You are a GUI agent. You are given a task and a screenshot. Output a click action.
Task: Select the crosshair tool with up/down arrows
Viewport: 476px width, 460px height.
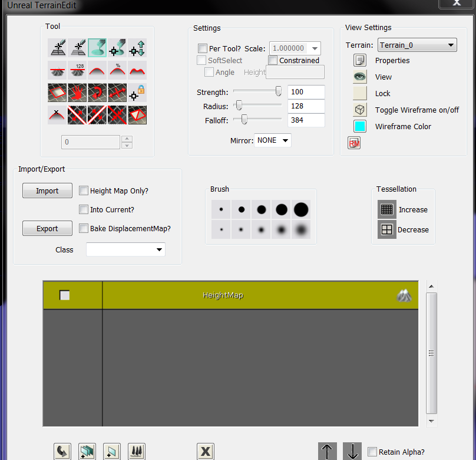pyautogui.click(x=137, y=48)
